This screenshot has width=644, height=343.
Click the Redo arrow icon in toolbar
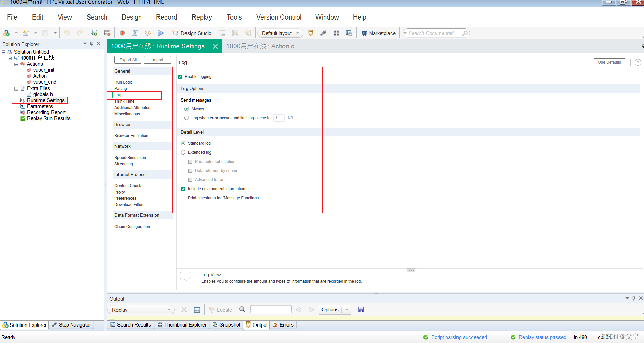(80, 33)
